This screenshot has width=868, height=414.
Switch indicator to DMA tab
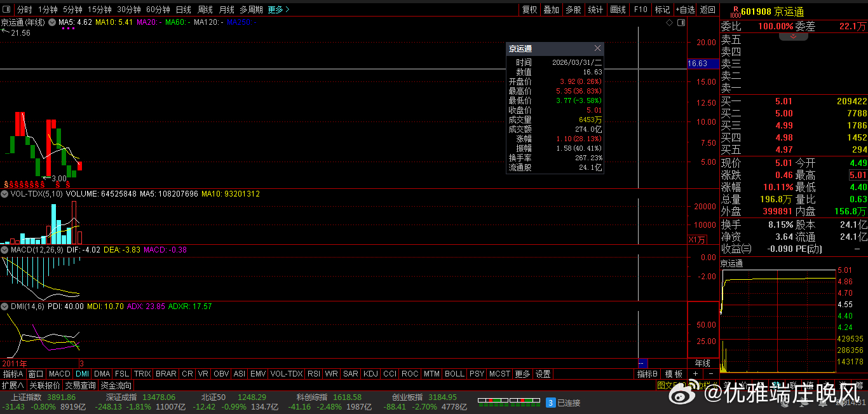click(102, 374)
